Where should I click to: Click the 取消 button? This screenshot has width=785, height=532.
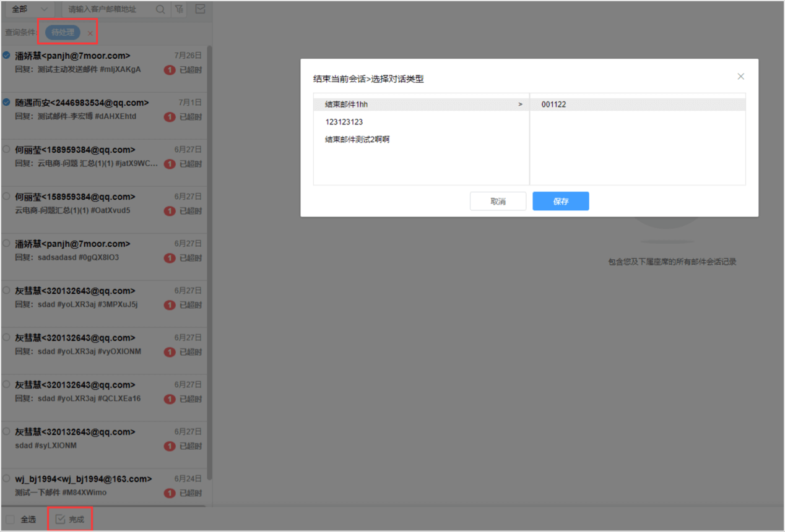(x=498, y=201)
